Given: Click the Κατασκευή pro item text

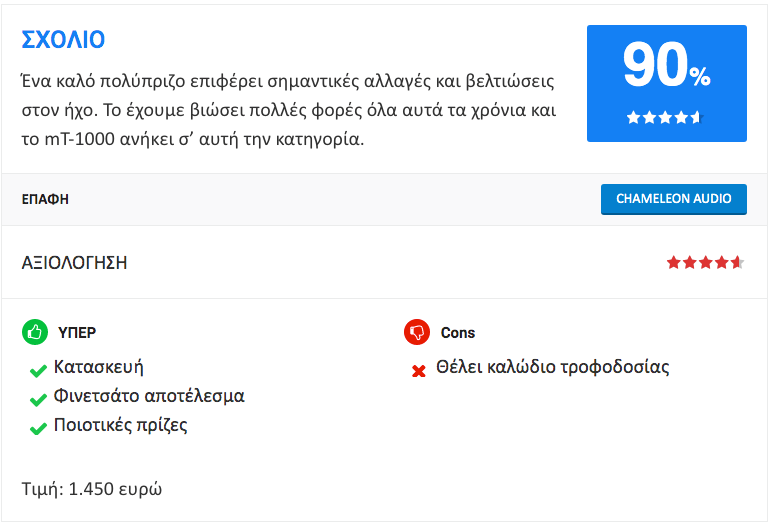Looking at the screenshot, I should 99,367.
